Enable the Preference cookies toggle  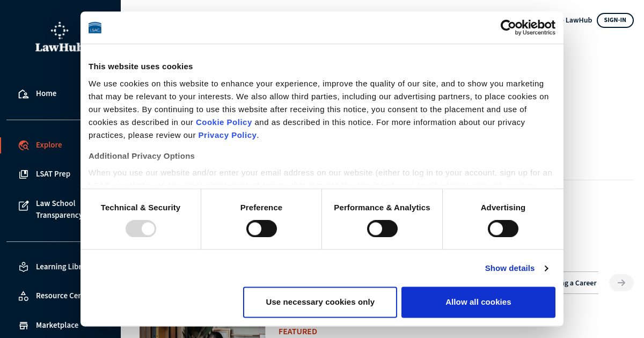[261, 229]
